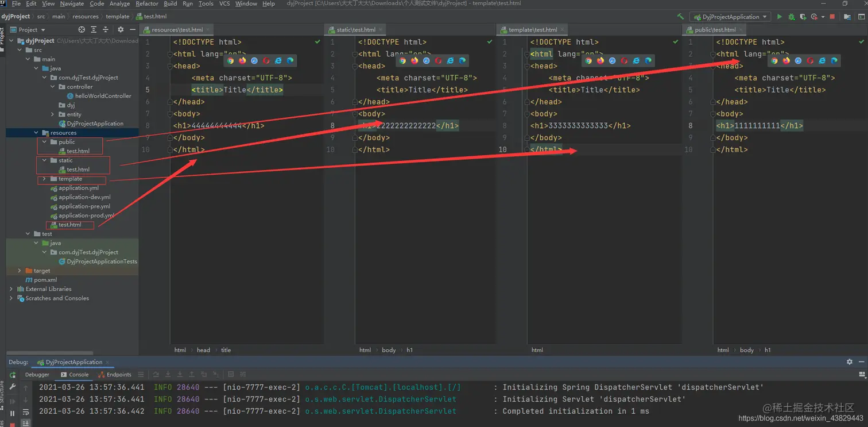
Task: Open Project panel gear options
Action: pyautogui.click(x=121, y=29)
